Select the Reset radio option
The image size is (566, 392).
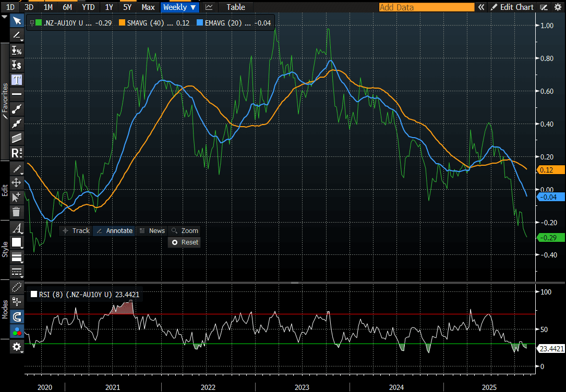185,242
